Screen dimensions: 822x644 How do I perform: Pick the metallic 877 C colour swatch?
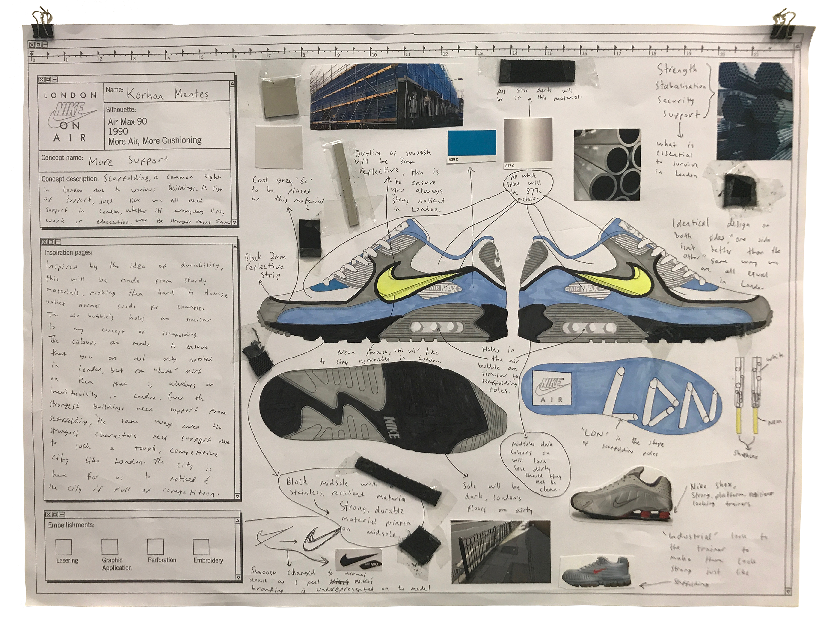[x=528, y=143]
